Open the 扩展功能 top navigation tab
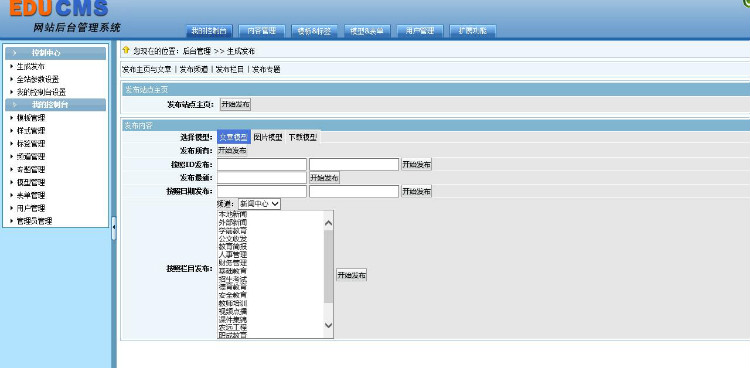The image size is (750, 368). click(473, 31)
